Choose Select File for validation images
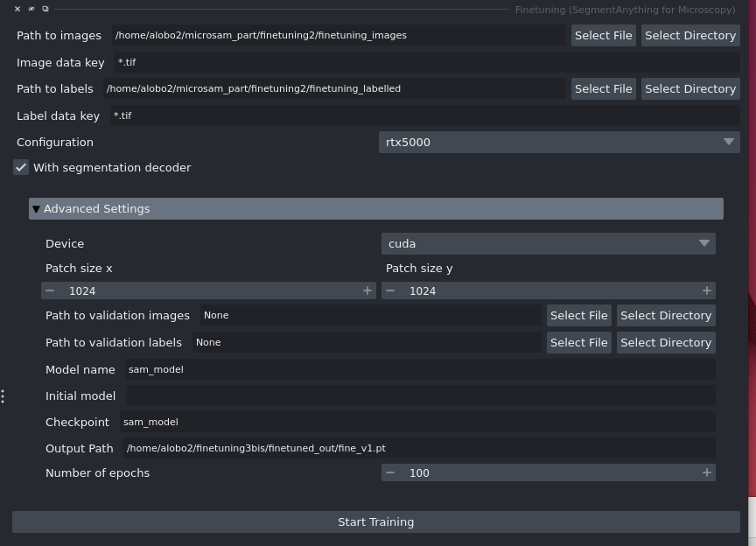Image resolution: width=756 pixels, height=546 pixels. tap(578, 315)
